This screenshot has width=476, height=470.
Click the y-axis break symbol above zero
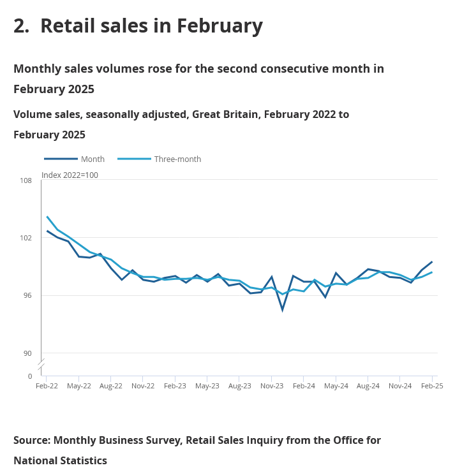[x=41, y=365]
